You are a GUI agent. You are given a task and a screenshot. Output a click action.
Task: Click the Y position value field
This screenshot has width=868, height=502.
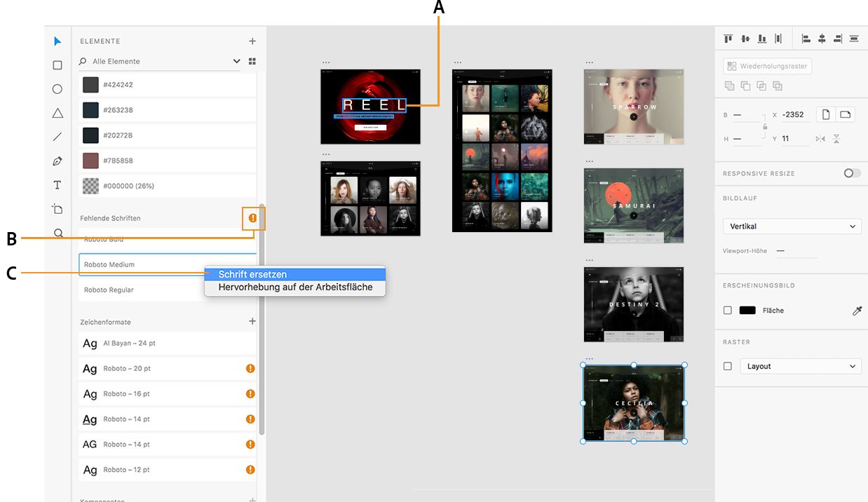click(796, 139)
